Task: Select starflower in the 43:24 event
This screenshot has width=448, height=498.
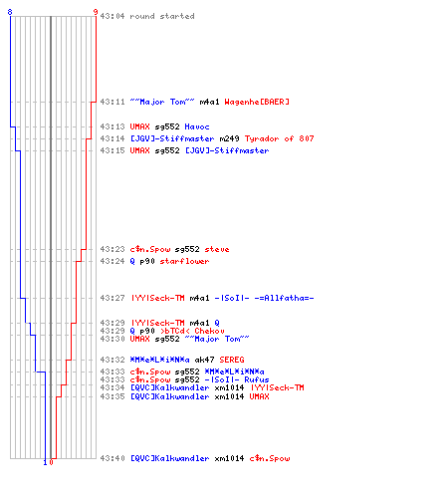Action: tap(184, 261)
